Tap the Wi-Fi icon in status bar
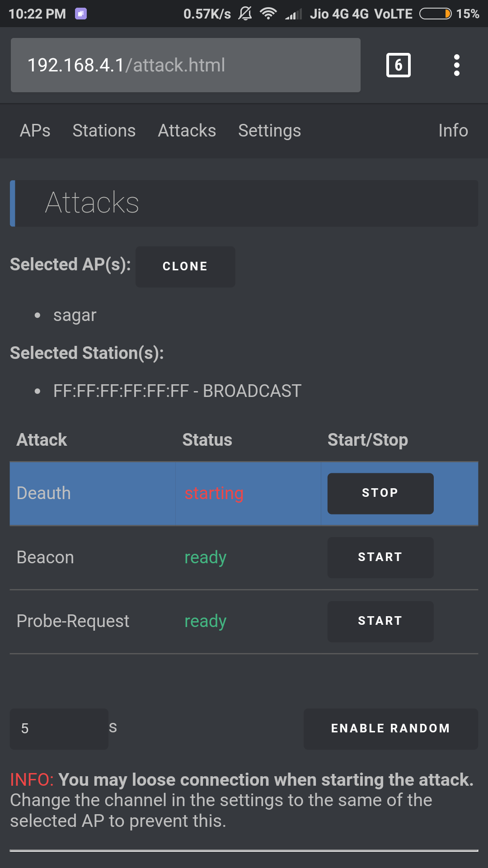Screen dimensions: 488x868 pos(268,14)
